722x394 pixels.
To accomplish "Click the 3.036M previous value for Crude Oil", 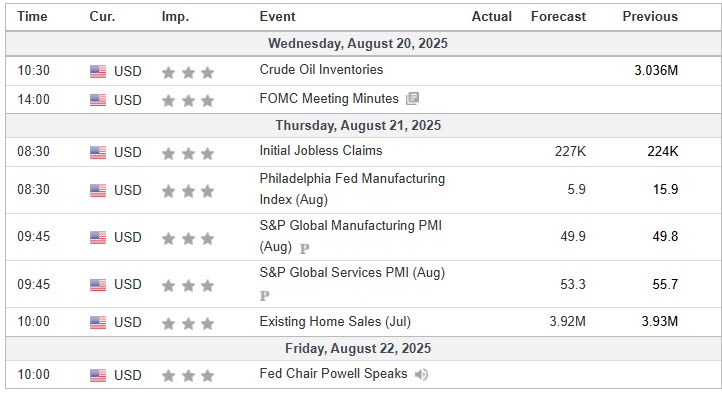I will point(656,70).
